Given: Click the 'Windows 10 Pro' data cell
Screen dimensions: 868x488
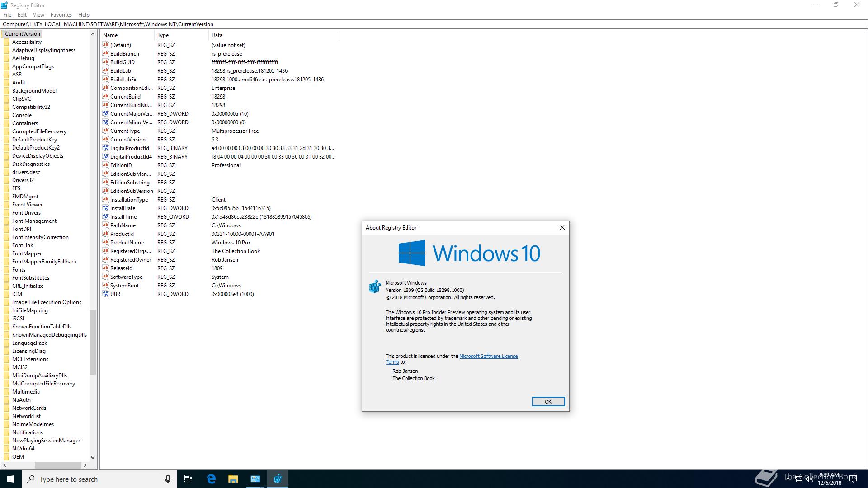Looking at the screenshot, I should [231, 243].
